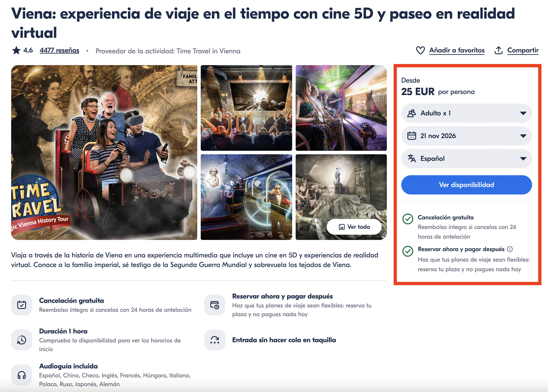Screen dimensions: 548x392
Task: Open the 21 nov 2026 date dropdown
Action: click(466, 136)
